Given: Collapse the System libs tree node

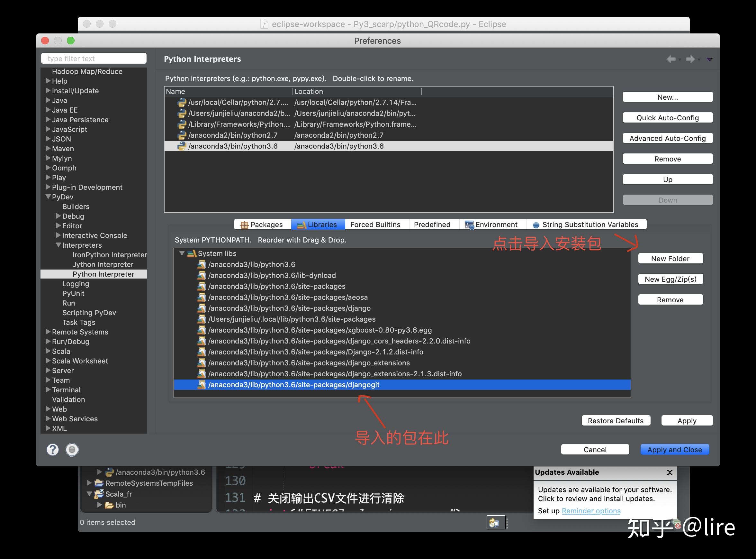Looking at the screenshot, I should 182,253.
